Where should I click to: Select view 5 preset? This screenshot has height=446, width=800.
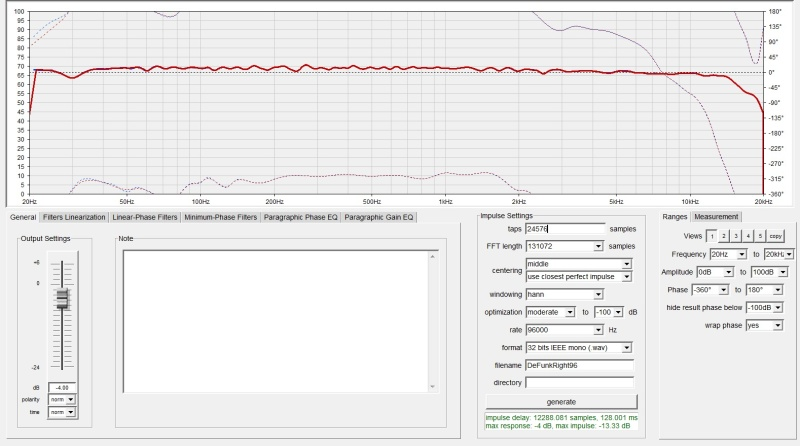point(759,236)
